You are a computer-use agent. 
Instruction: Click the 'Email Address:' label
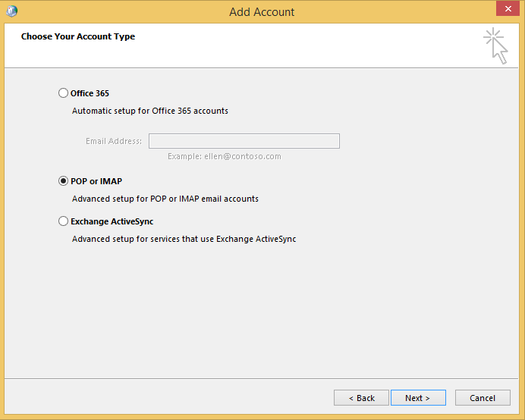point(114,141)
